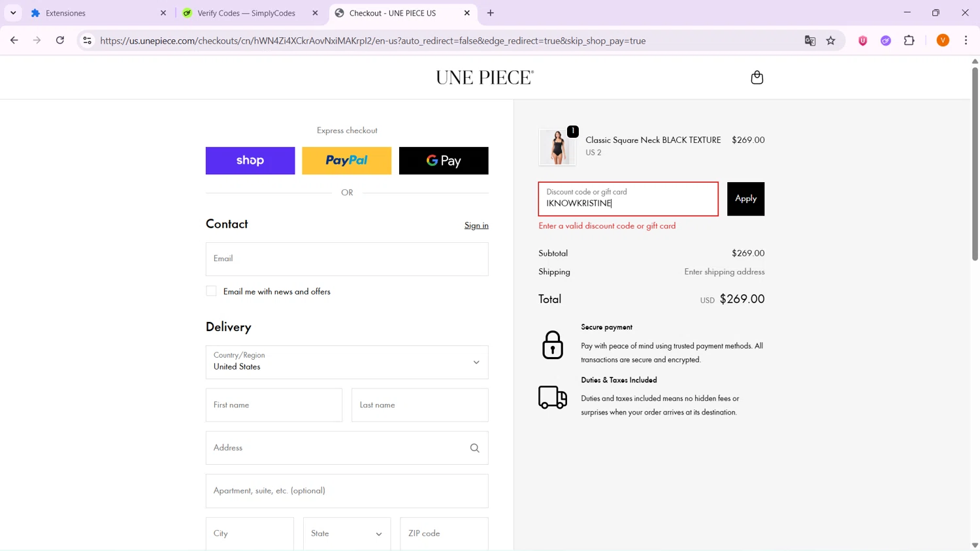Close the Checkout UNE PIECE tab
The height and width of the screenshot is (551, 980).
click(x=467, y=13)
